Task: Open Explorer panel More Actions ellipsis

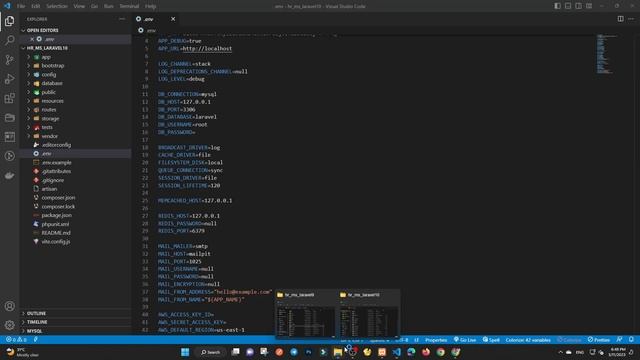Action: (x=122, y=19)
